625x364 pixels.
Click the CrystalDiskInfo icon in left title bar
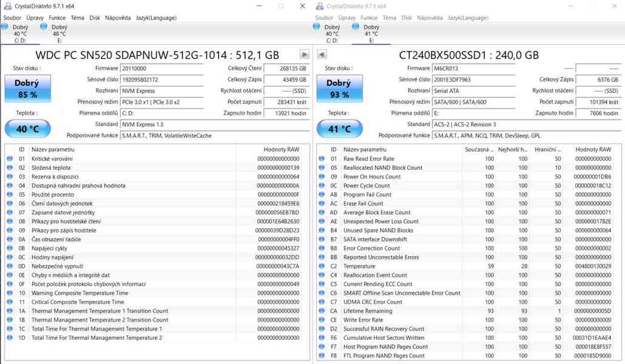pos(7,6)
